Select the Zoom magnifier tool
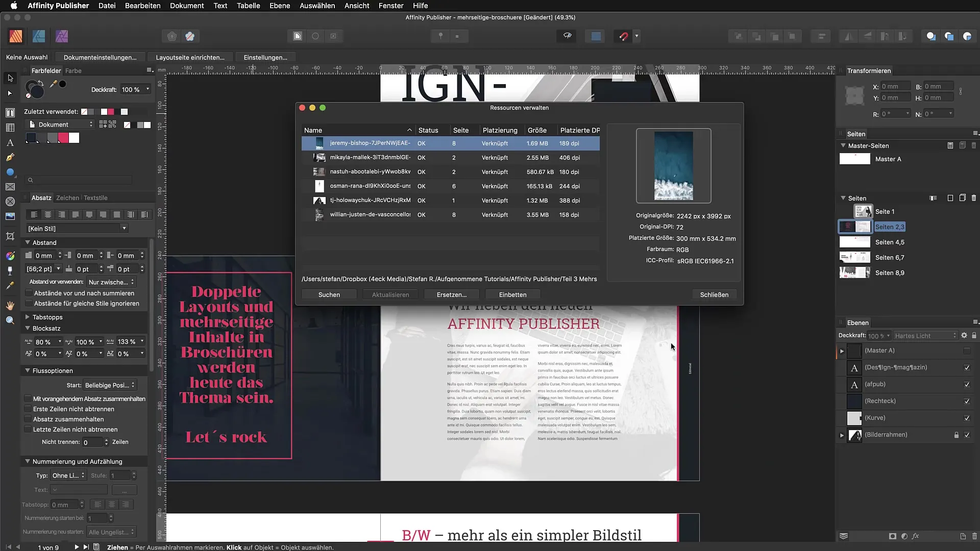Viewport: 980px width, 551px height. (x=10, y=320)
